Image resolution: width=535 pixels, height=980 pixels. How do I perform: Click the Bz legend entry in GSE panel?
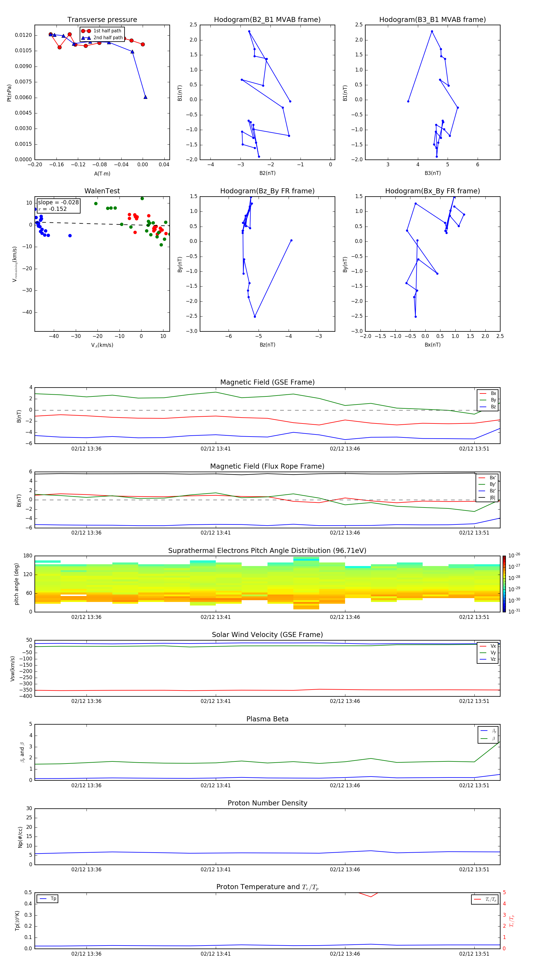click(x=488, y=407)
